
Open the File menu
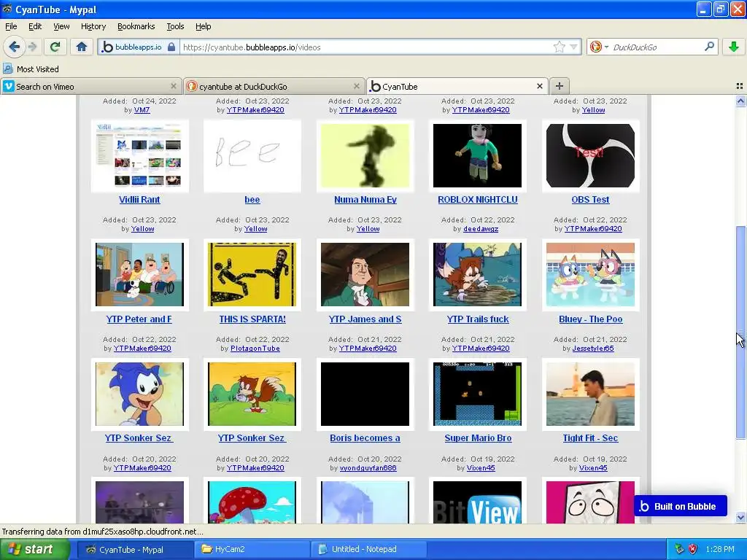point(11,26)
